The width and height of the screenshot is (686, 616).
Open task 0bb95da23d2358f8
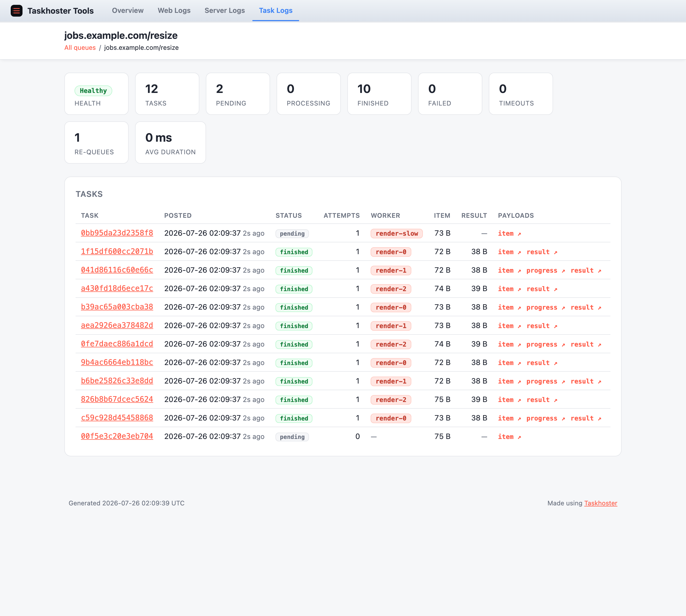(x=117, y=233)
